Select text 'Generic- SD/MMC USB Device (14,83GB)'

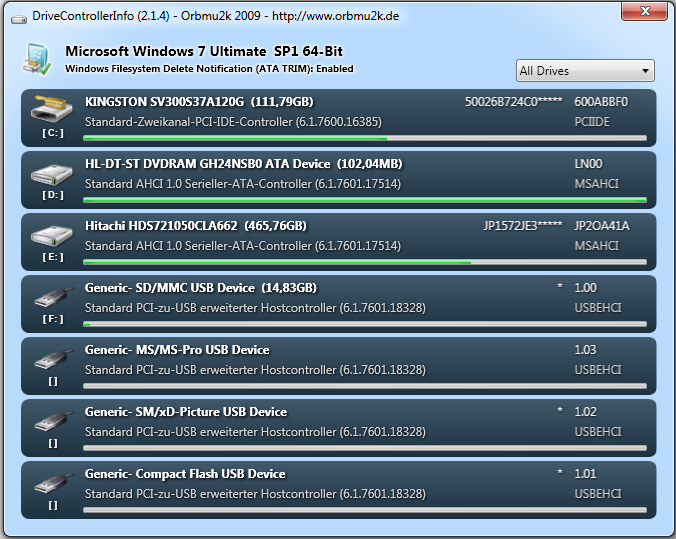(200, 288)
